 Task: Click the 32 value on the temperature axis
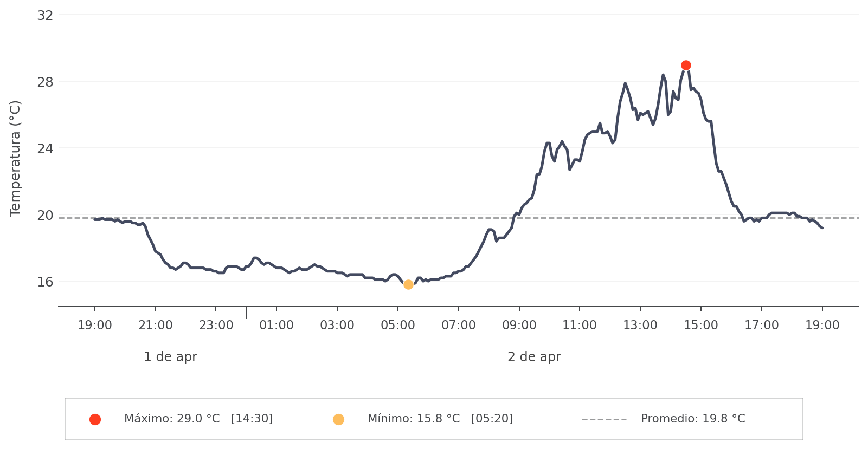[45, 16]
